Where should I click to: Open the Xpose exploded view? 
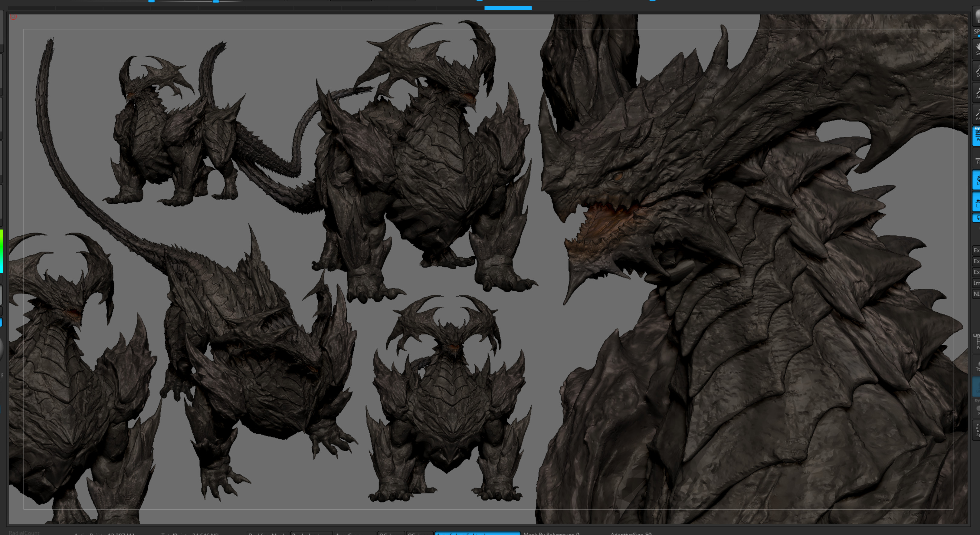(x=976, y=430)
